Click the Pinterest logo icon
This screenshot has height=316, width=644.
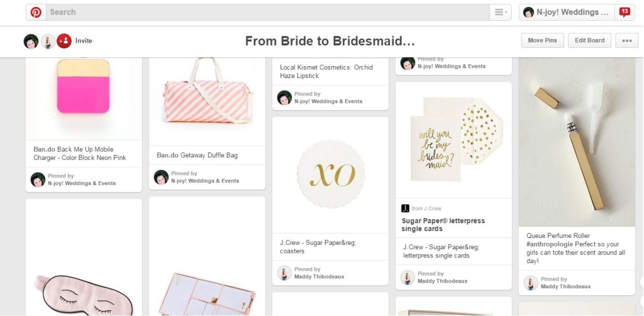pyautogui.click(x=36, y=13)
